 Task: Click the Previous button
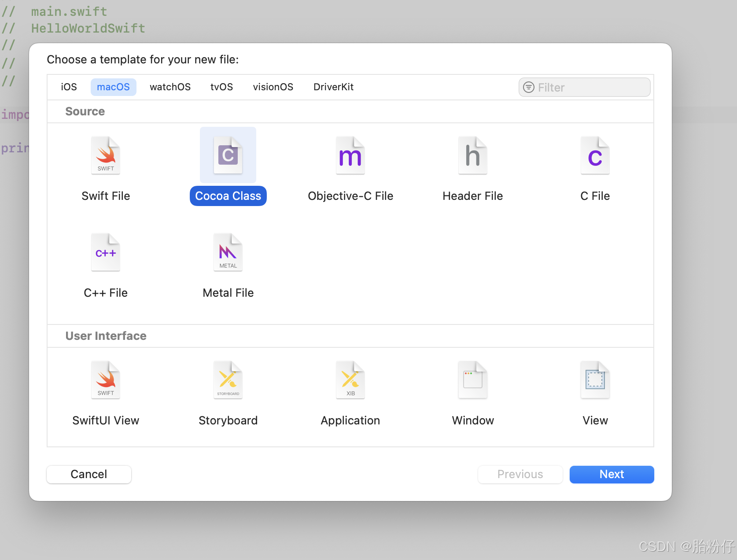click(520, 474)
